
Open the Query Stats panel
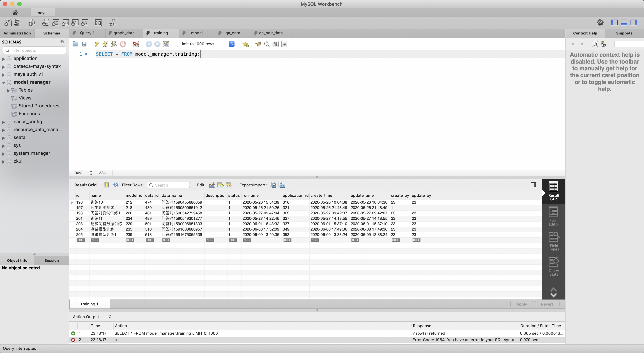[x=553, y=266]
